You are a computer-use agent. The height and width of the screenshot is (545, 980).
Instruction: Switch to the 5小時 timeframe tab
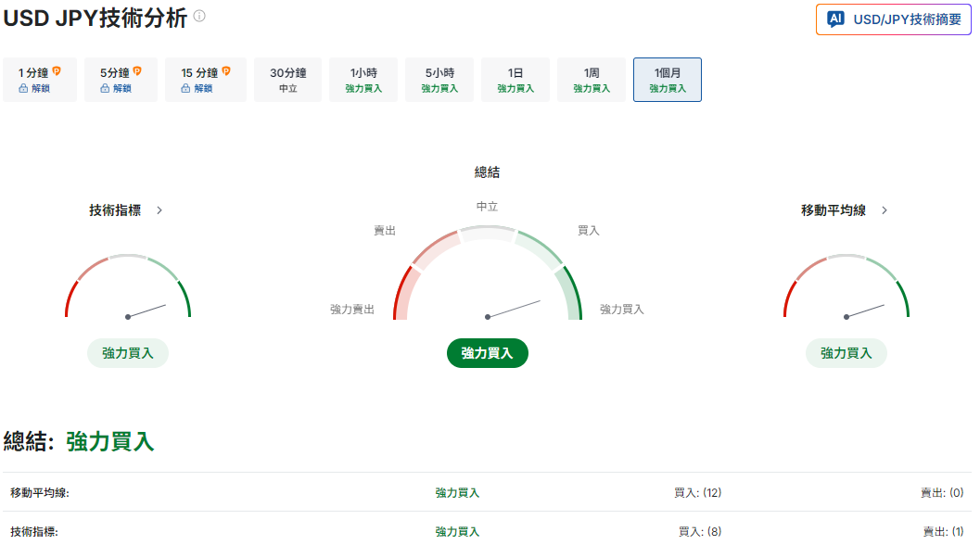point(439,80)
